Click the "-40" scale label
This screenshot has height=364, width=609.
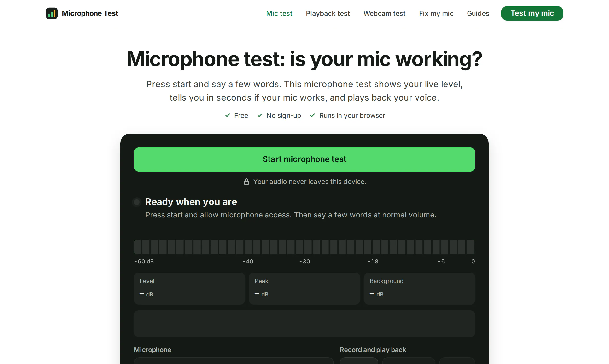248,262
